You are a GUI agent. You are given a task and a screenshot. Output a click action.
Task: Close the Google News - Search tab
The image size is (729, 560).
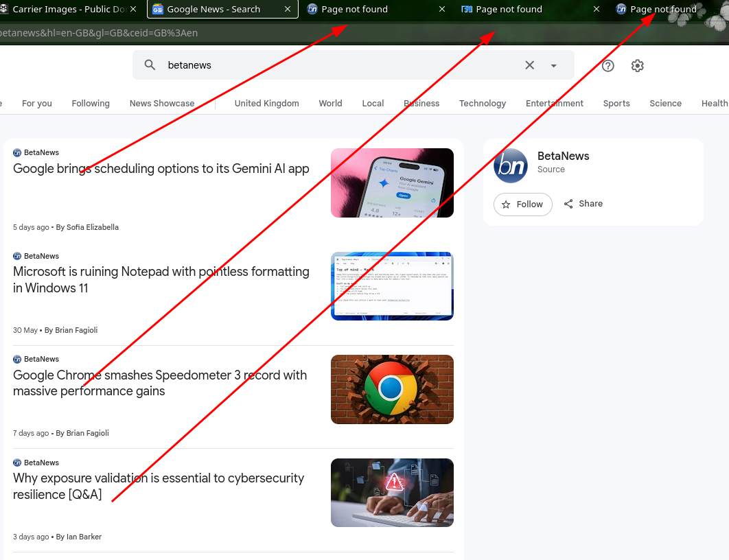pos(288,10)
